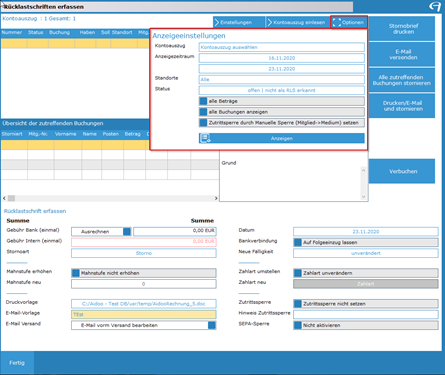Open Neue Fälligkeit unverändert dropdown
Viewport: 445px width, 375px height.
click(366, 253)
